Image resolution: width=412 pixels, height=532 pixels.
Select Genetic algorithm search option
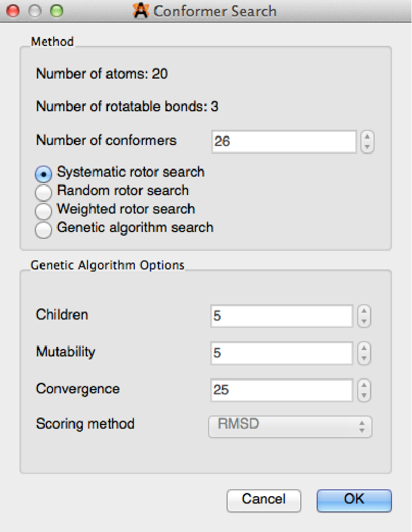43,229
